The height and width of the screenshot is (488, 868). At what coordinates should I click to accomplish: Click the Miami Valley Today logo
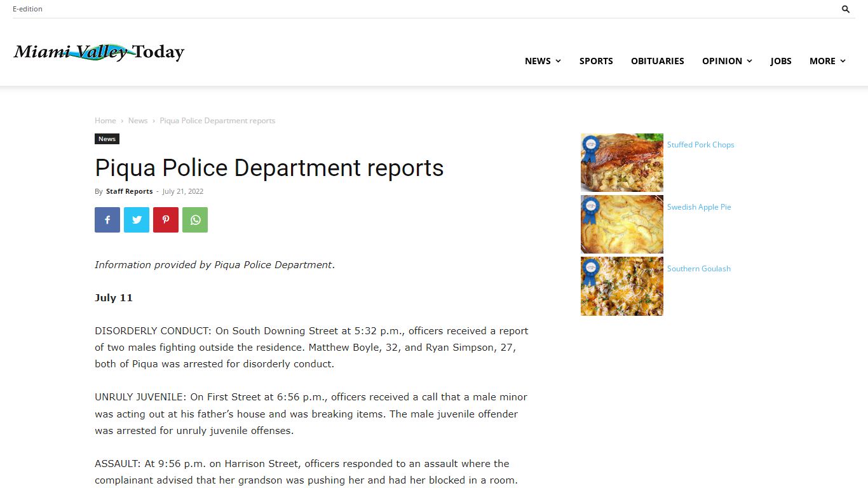click(x=99, y=52)
